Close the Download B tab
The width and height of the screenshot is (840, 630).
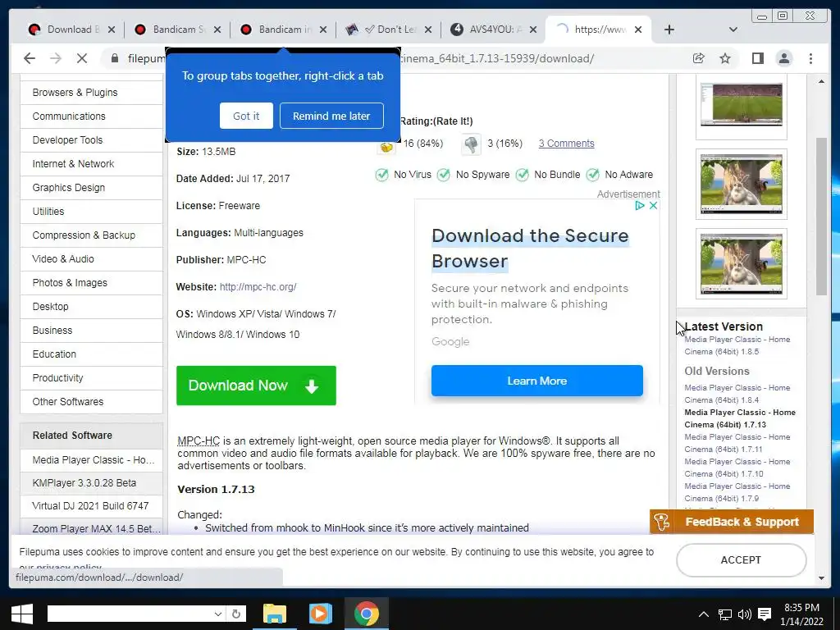[112, 30]
